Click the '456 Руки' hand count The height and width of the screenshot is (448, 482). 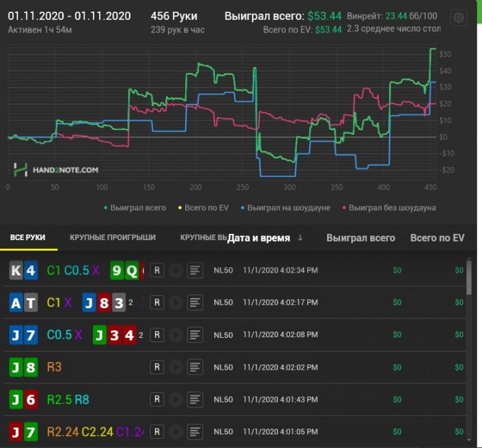pyautogui.click(x=174, y=16)
